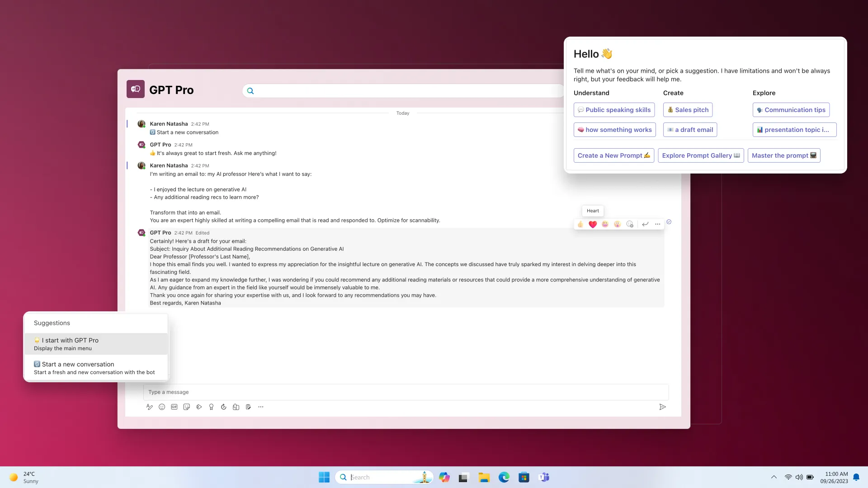Click the search icon in toolbar
868x488 pixels.
click(x=250, y=90)
